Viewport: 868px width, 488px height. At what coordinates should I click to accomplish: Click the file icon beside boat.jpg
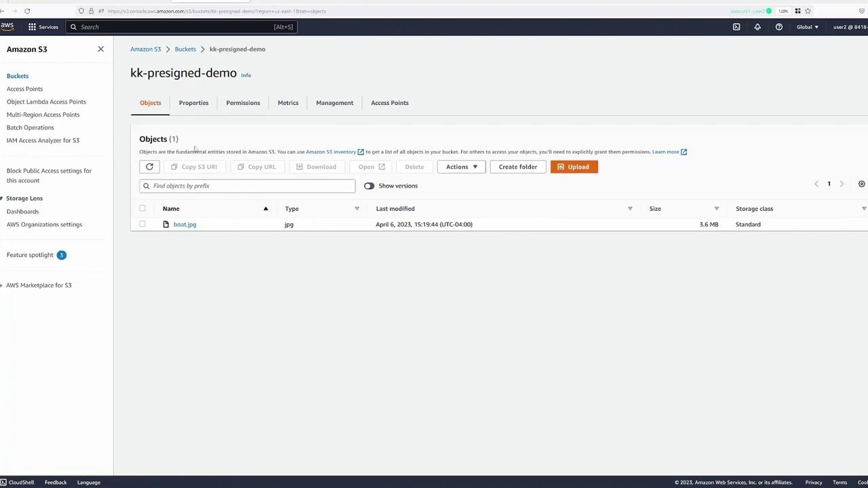click(165, 224)
